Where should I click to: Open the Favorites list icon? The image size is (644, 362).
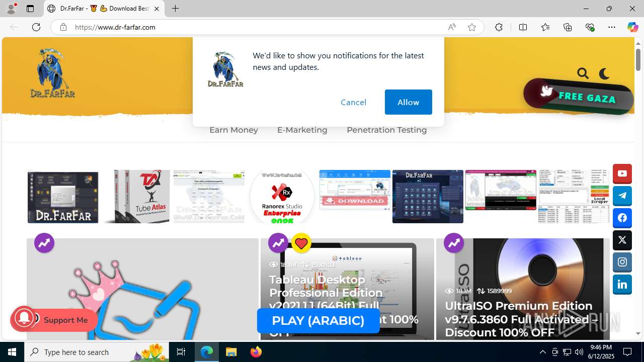[545, 27]
